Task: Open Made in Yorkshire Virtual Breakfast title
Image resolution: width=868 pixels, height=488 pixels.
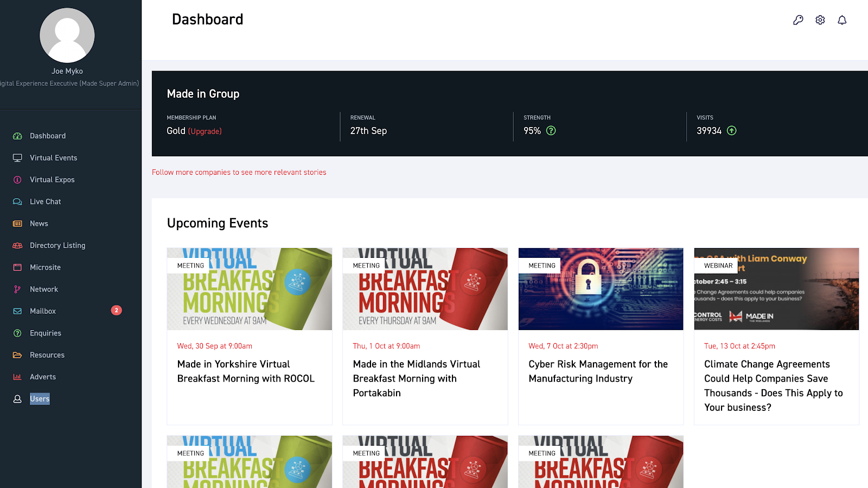Action: (x=246, y=371)
